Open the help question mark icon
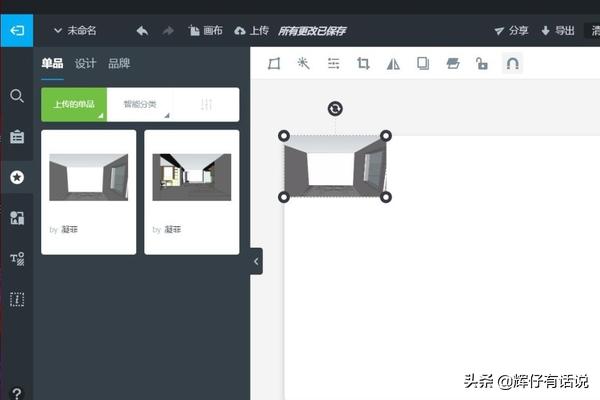Image resolution: width=600 pixels, height=400 pixels. coord(17,393)
